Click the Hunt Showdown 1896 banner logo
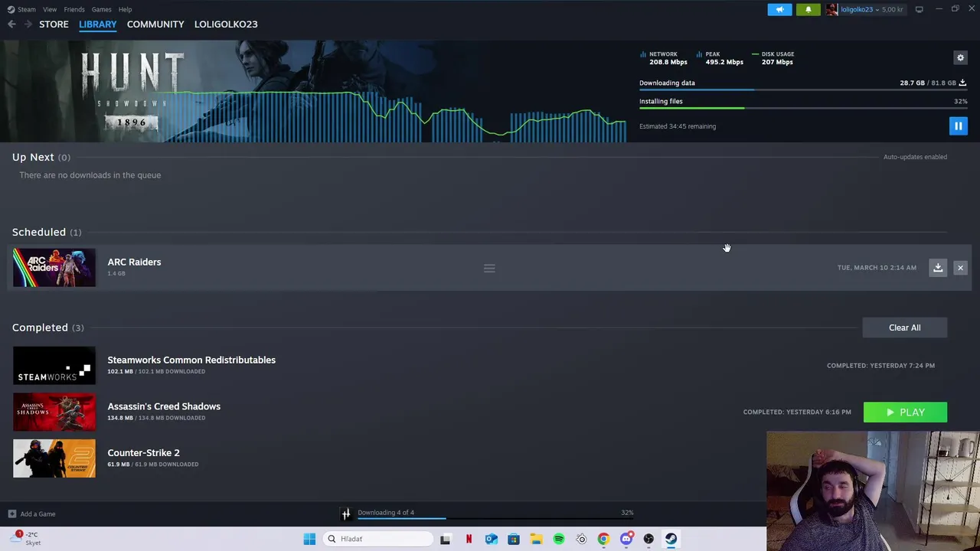 point(132,90)
